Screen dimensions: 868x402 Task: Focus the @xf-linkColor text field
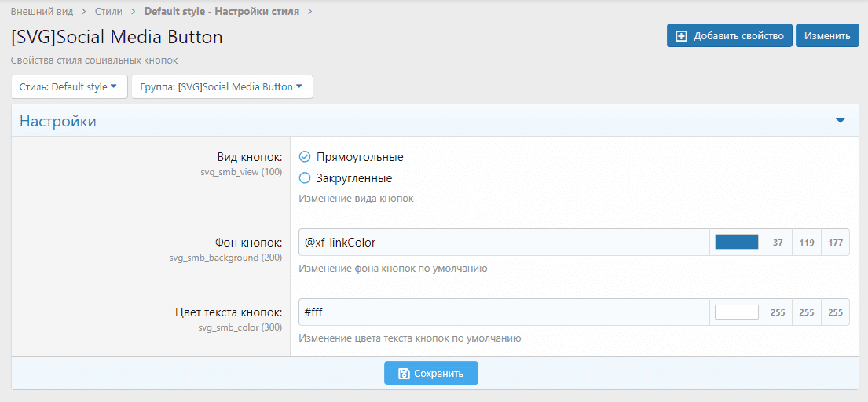coord(503,243)
